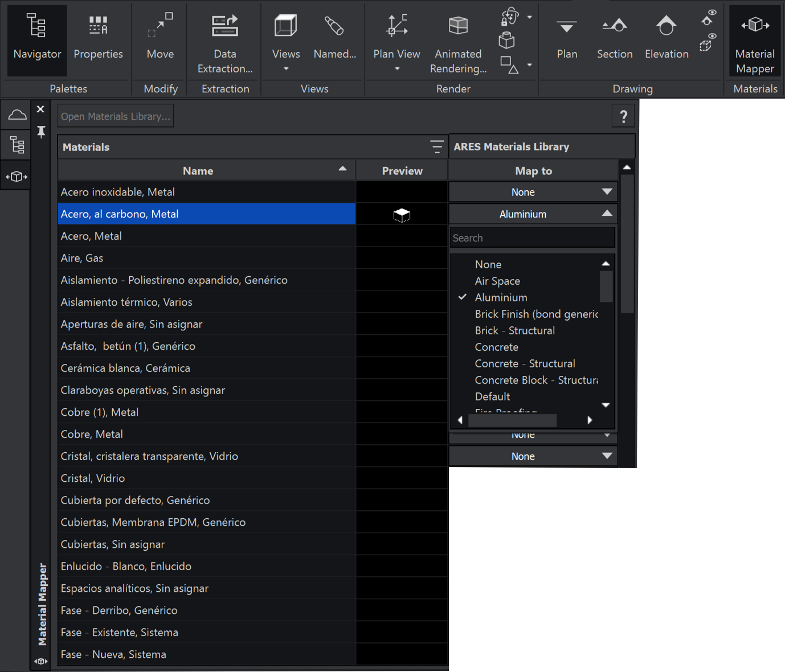Open help with the question mark button
This screenshot has width=785, height=672.
coord(623,117)
